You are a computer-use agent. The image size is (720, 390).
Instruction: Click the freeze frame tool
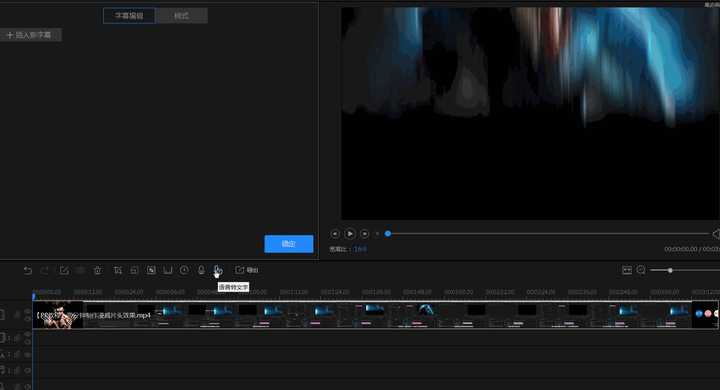pos(168,270)
